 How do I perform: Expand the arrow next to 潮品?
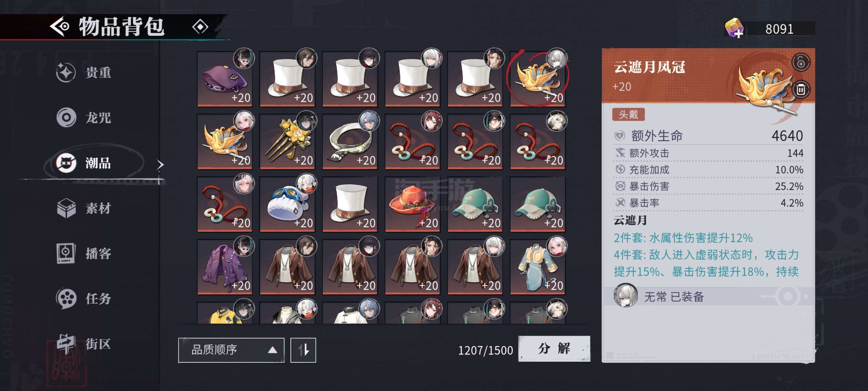160,165
